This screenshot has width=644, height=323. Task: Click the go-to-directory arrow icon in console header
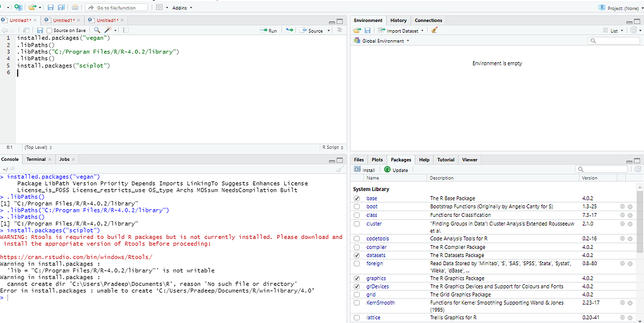tap(13, 168)
